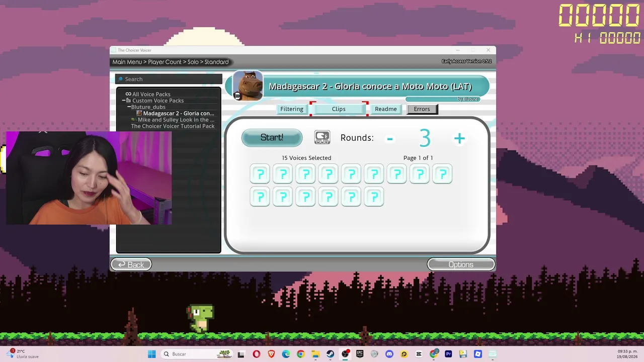Click the taskbar Buscar search box

pyautogui.click(x=198, y=354)
